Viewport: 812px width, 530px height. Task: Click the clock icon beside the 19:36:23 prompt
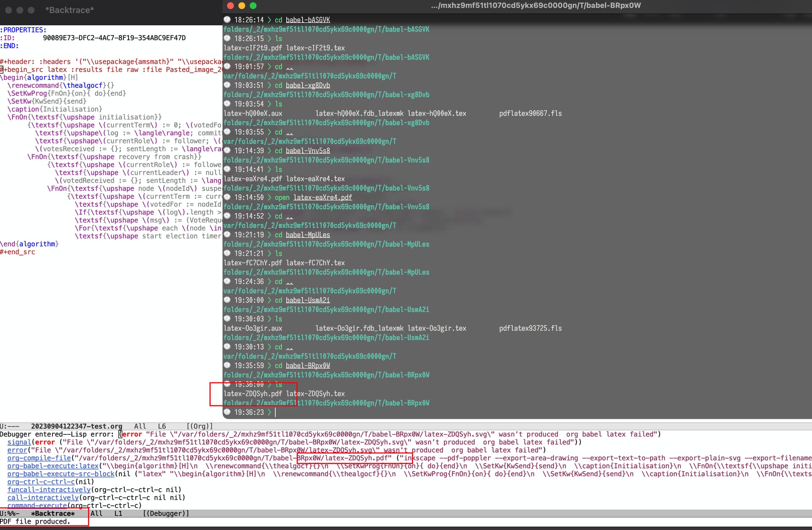pyautogui.click(x=226, y=412)
